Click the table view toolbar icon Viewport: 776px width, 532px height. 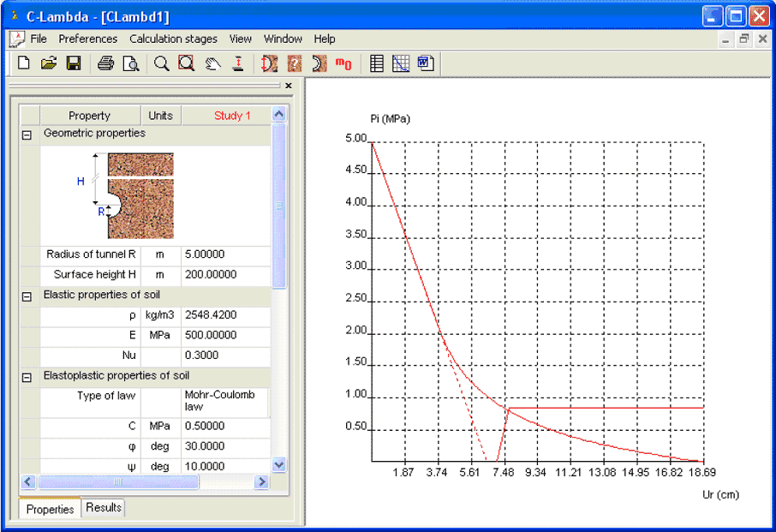[x=377, y=63]
